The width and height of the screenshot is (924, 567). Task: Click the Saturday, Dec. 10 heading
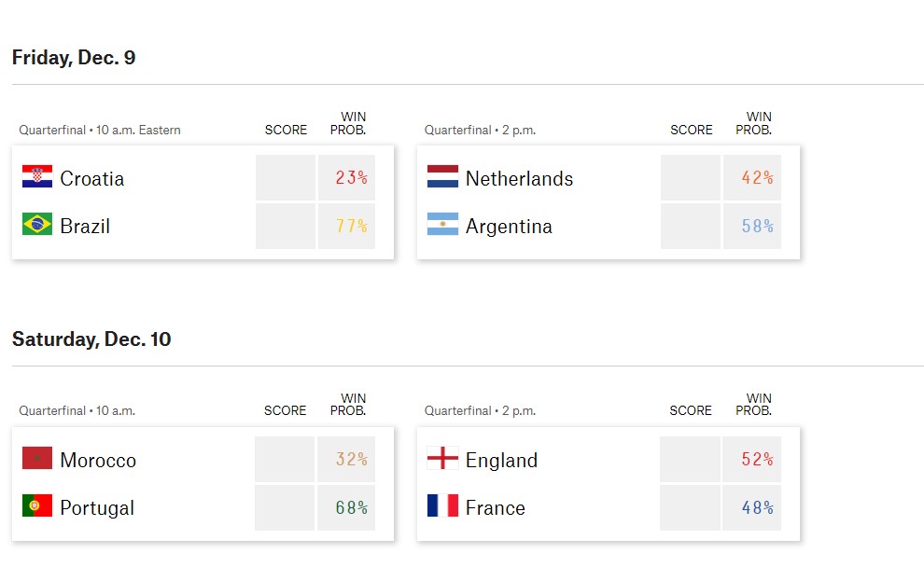pyautogui.click(x=91, y=339)
